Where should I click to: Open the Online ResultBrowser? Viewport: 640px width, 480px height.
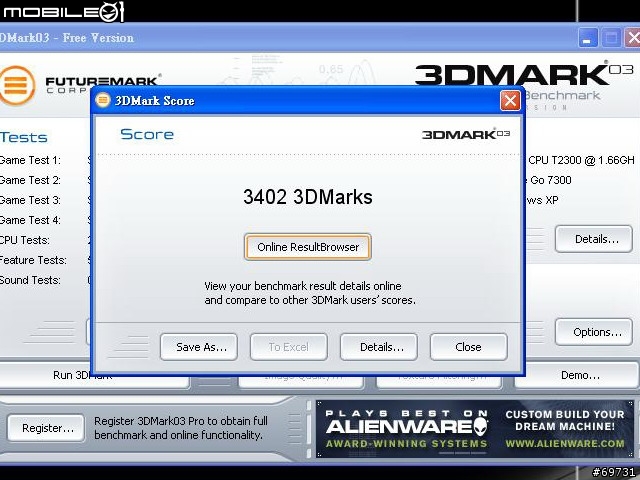pyautogui.click(x=308, y=247)
